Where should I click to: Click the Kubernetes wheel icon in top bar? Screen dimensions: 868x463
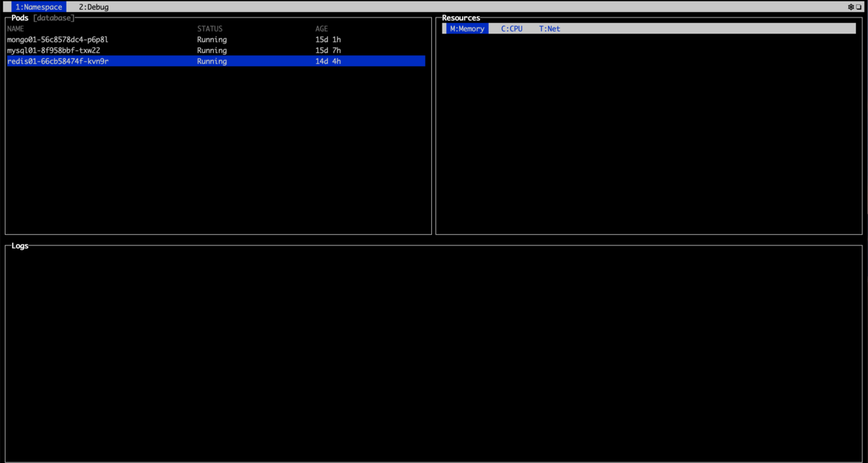[851, 7]
